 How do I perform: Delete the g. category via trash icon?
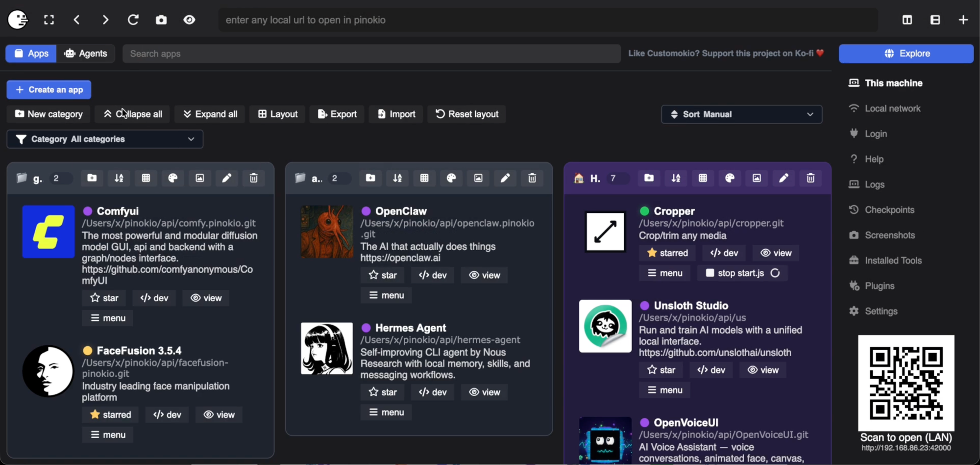point(253,178)
